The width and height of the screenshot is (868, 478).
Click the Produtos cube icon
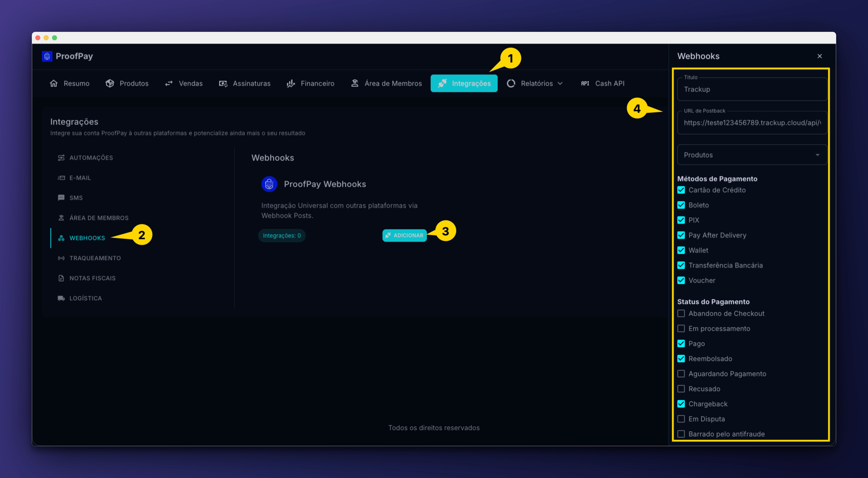point(110,83)
